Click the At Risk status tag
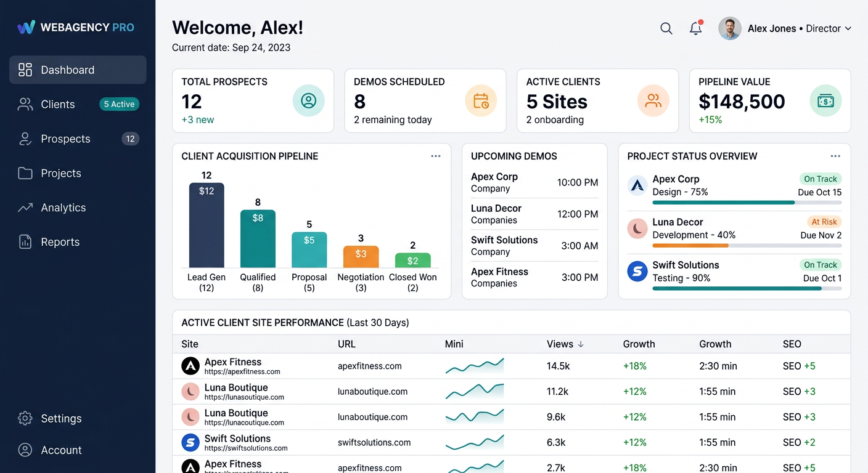868x473 pixels. (824, 222)
